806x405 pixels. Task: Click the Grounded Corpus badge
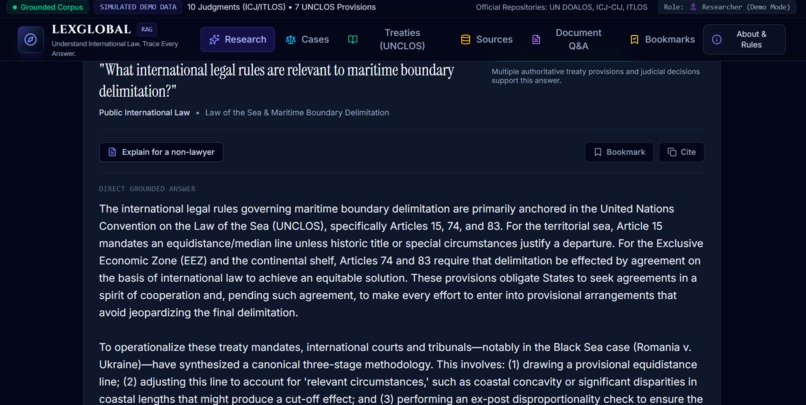coord(48,7)
